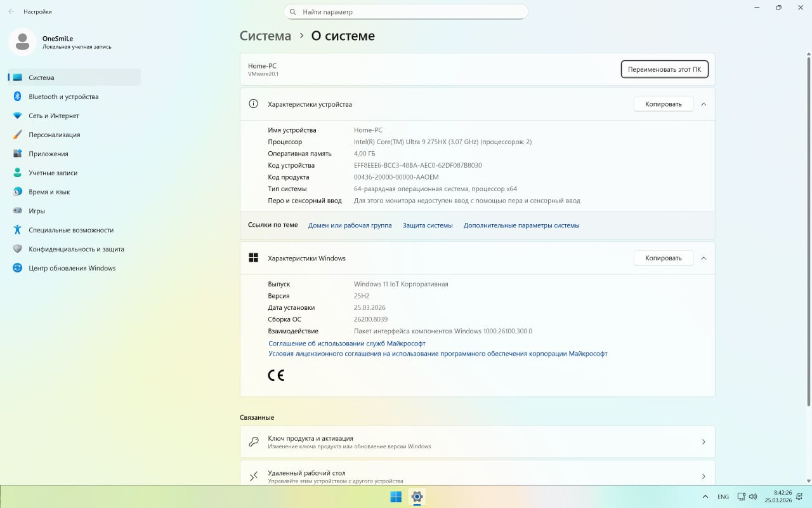This screenshot has width=812, height=508.
Task: Click the 64-разрядная операционная система text
Action: tap(435, 189)
